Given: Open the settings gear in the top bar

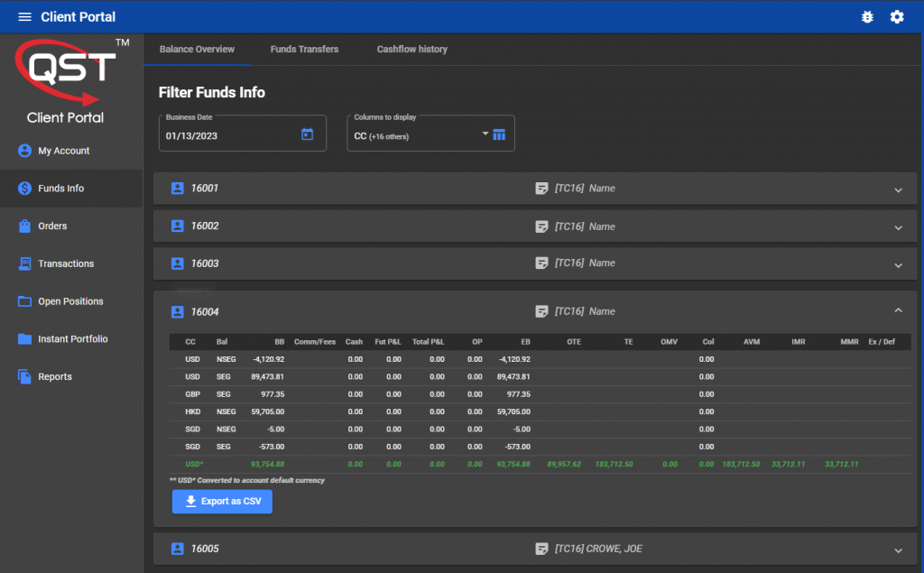Looking at the screenshot, I should pos(897,16).
